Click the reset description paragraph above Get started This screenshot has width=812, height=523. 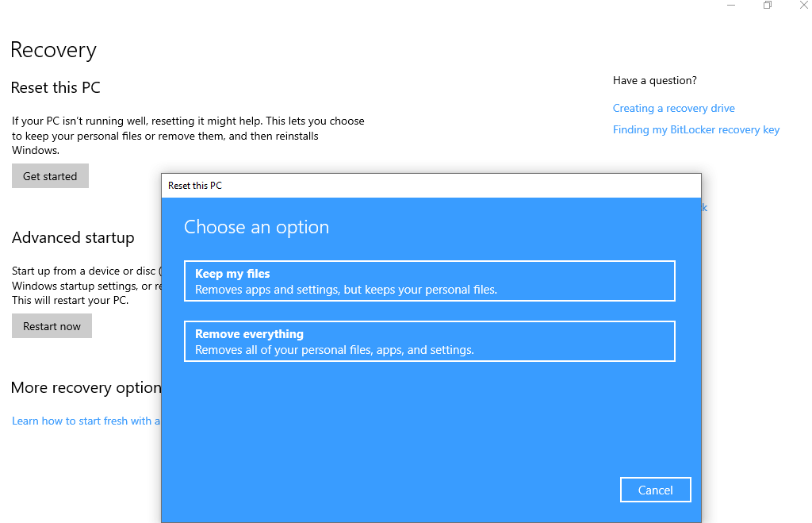pyautogui.click(x=188, y=136)
